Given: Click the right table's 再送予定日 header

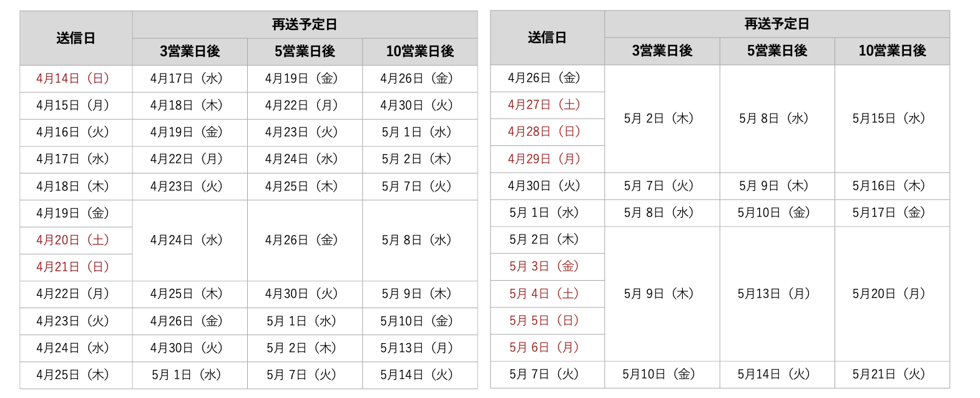Looking at the screenshot, I should 777,24.
